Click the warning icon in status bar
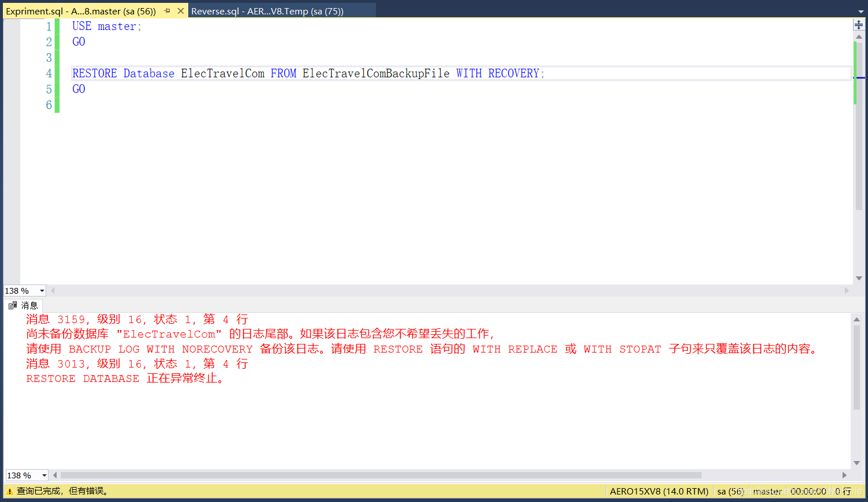This screenshot has height=502, width=868. point(10,492)
